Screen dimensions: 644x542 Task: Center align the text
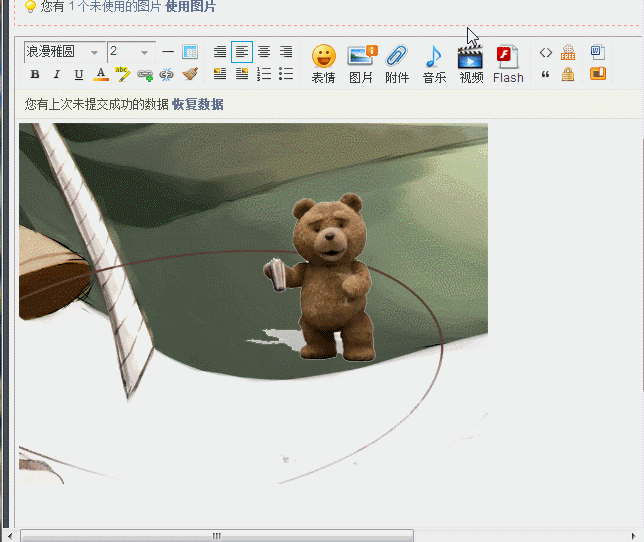[264, 52]
